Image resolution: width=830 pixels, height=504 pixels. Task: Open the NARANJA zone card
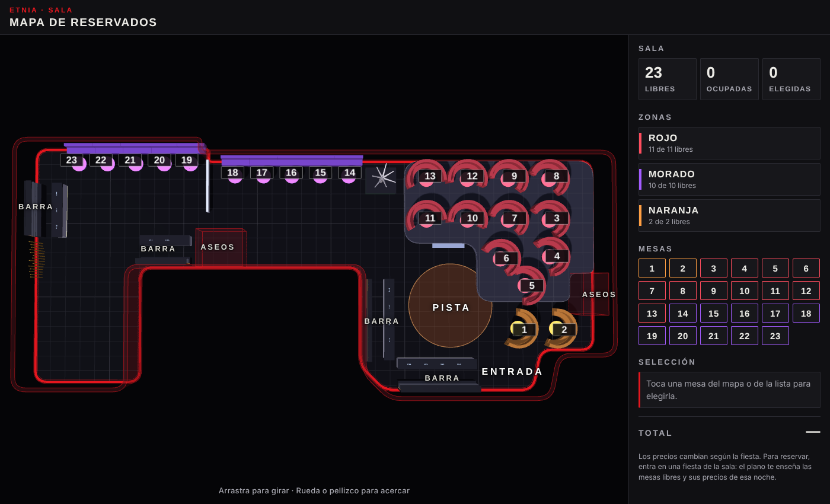(729, 215)
